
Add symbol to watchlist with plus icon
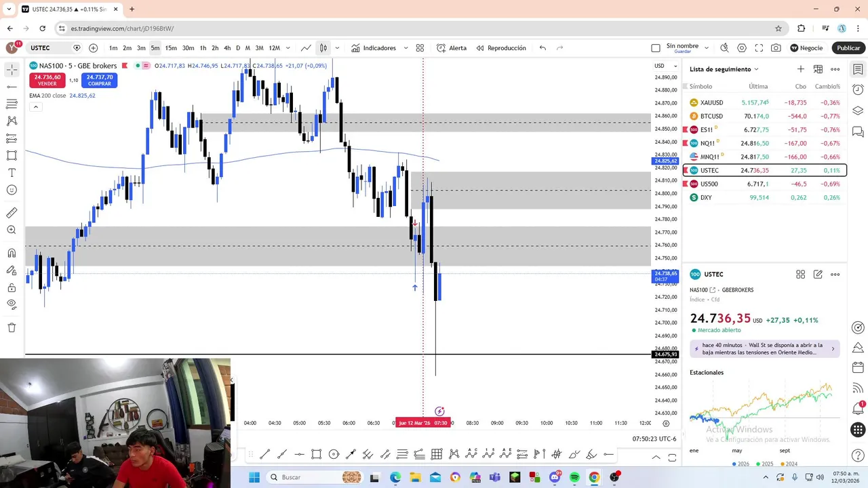click(x=801, y=69)
